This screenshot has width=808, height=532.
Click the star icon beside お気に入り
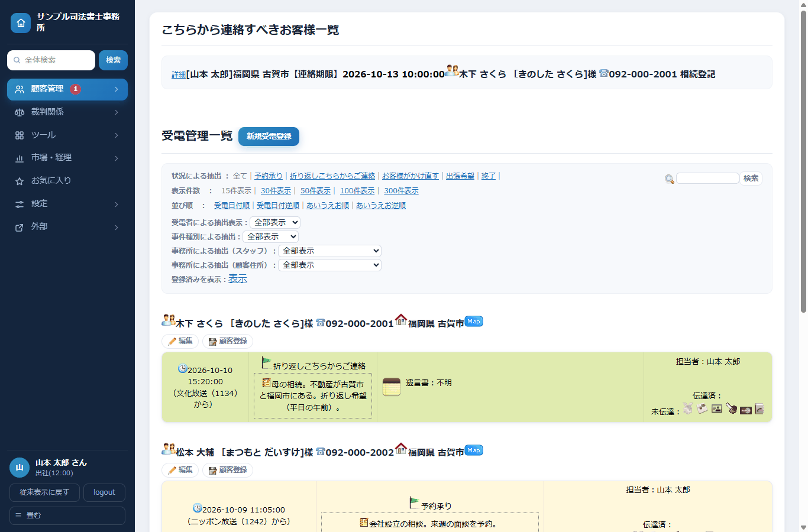20,181
